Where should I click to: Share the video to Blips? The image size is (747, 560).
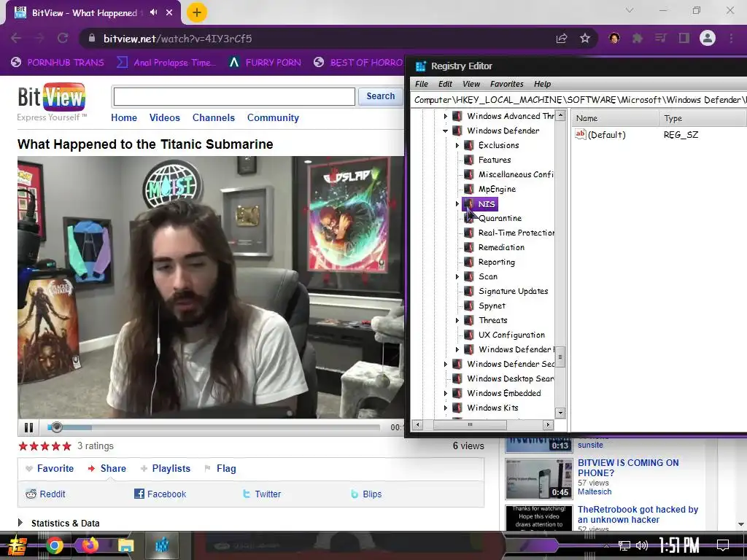pos(366,494)
